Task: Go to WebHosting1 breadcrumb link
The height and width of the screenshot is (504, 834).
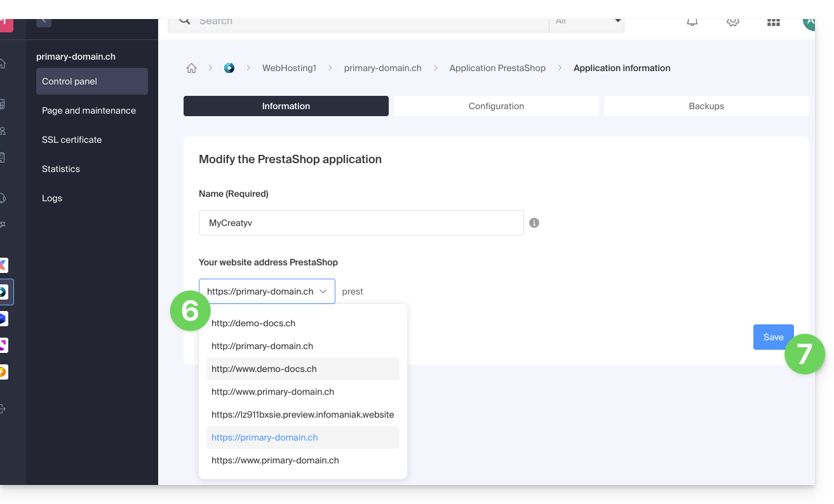Action: pyautogui.click(x=289, y=69)
